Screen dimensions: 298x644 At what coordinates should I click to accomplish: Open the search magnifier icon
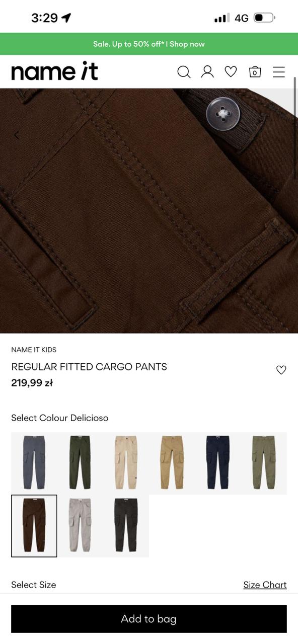[x=184, y=72]
